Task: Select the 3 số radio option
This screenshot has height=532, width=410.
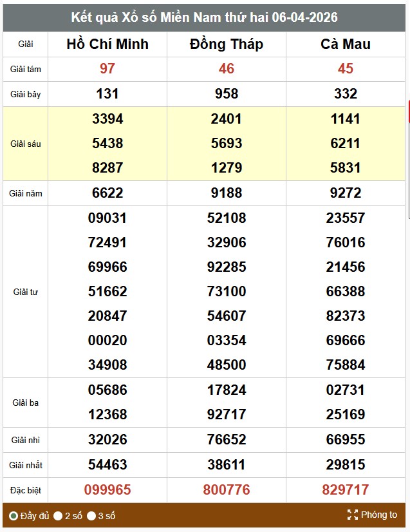Action: tap(91, 516)
